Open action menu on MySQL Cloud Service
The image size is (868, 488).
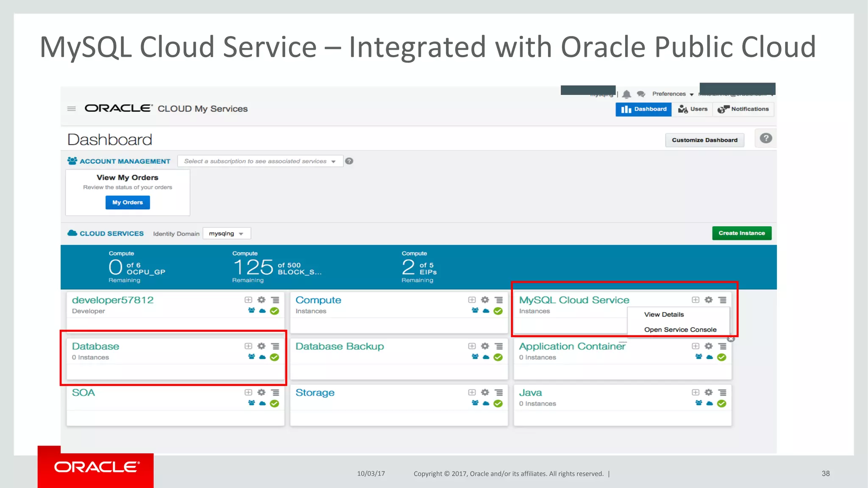point(723,300)
